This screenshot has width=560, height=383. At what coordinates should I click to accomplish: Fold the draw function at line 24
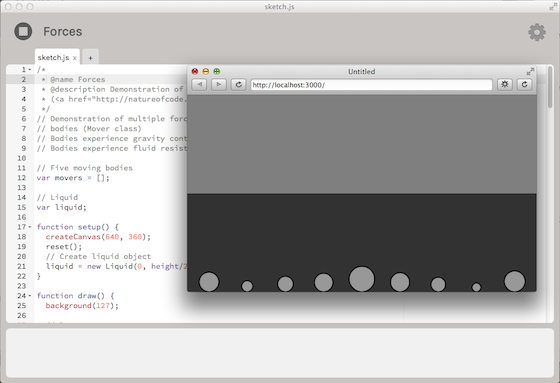click(30, 296)
